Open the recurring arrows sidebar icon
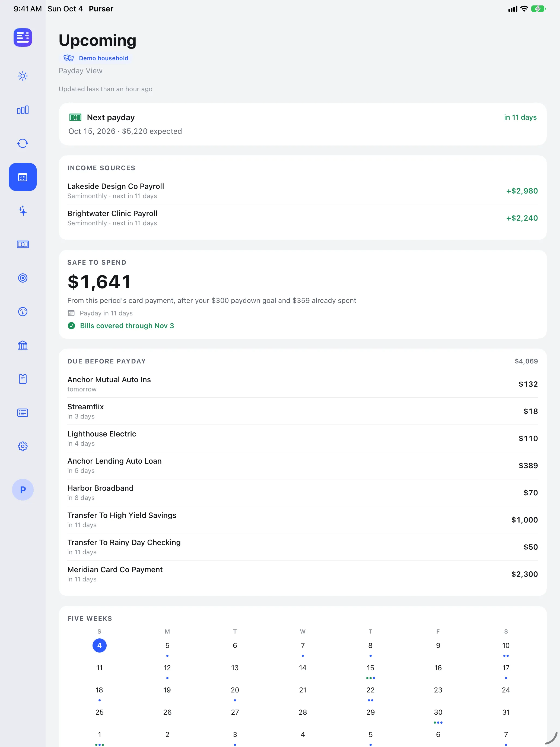The image size is (560, 747). pyautogui.click(x=23, y=144)
